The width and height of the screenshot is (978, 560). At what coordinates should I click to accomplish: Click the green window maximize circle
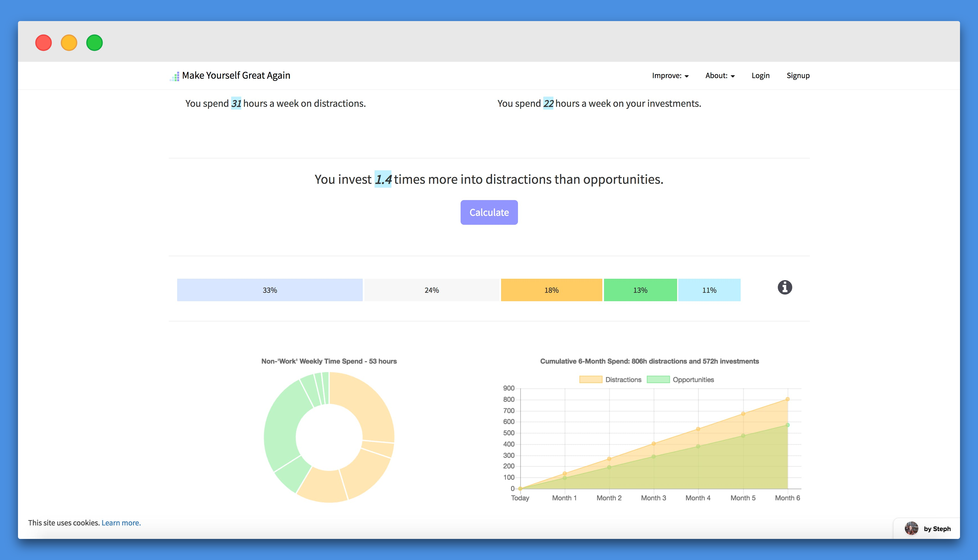(94, 43)
